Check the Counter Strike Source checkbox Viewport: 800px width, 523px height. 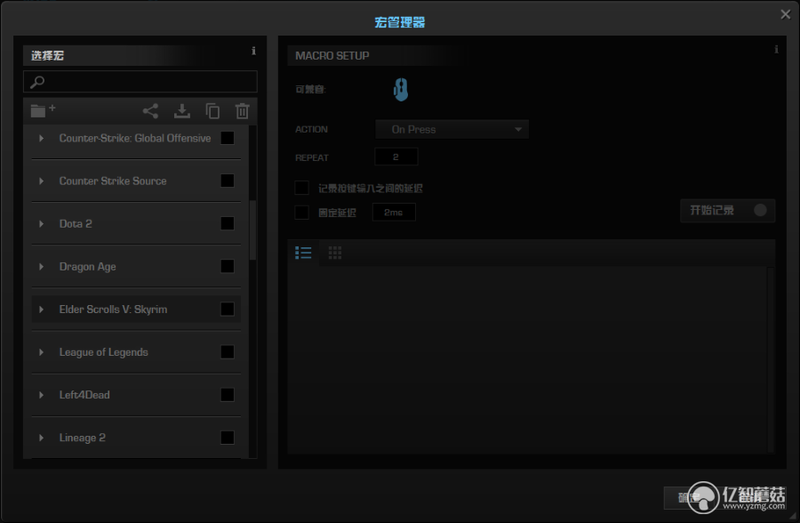tap(228, 181)
